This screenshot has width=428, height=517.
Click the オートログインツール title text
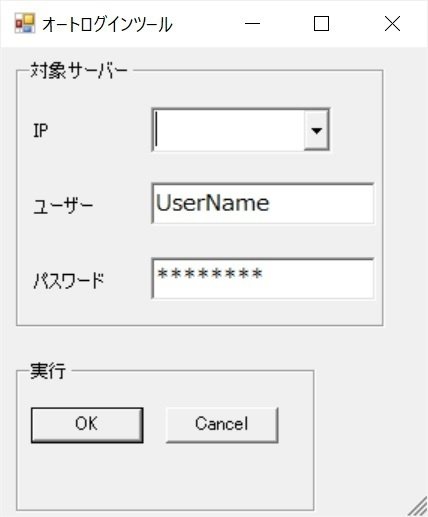click(107, 24)
